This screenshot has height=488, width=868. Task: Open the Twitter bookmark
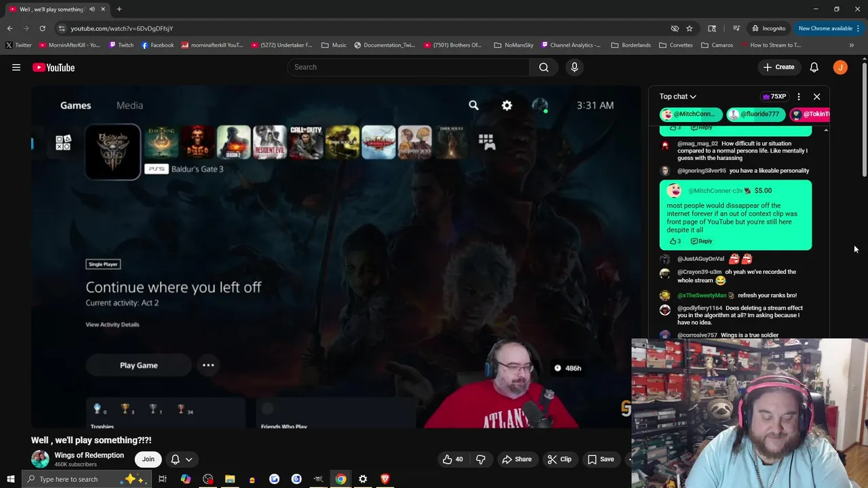(x=18, y=45)
